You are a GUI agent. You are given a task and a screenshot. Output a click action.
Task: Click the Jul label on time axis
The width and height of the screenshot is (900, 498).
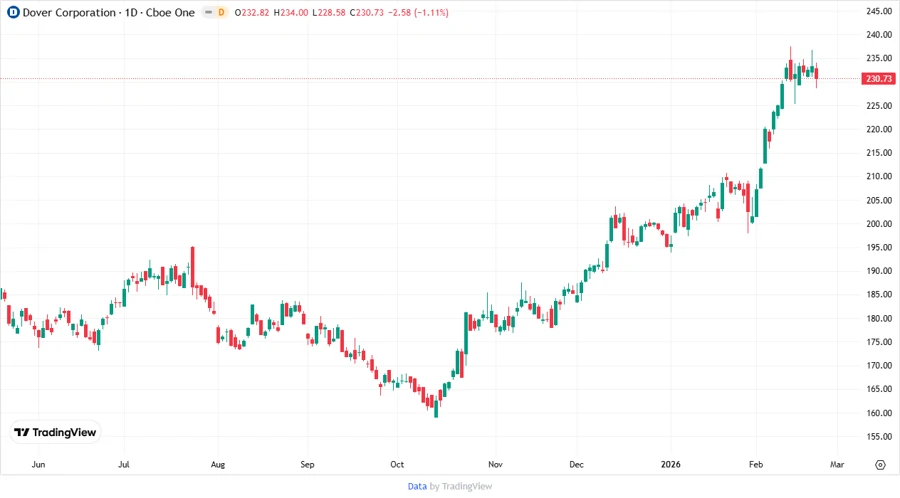124,464
